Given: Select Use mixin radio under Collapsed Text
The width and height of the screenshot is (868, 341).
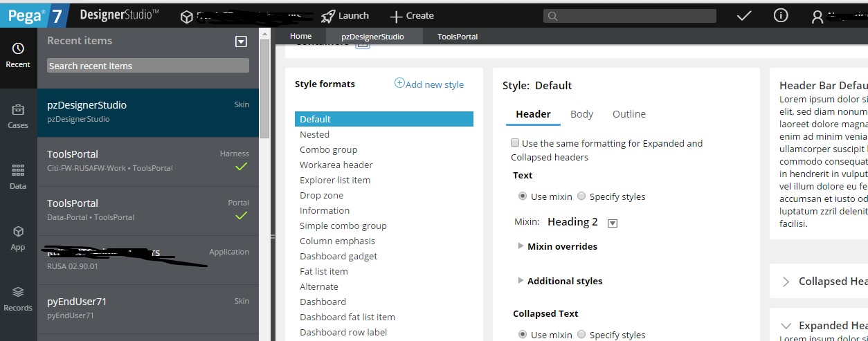Looking at the screenshot, I should tap(523, 335).
